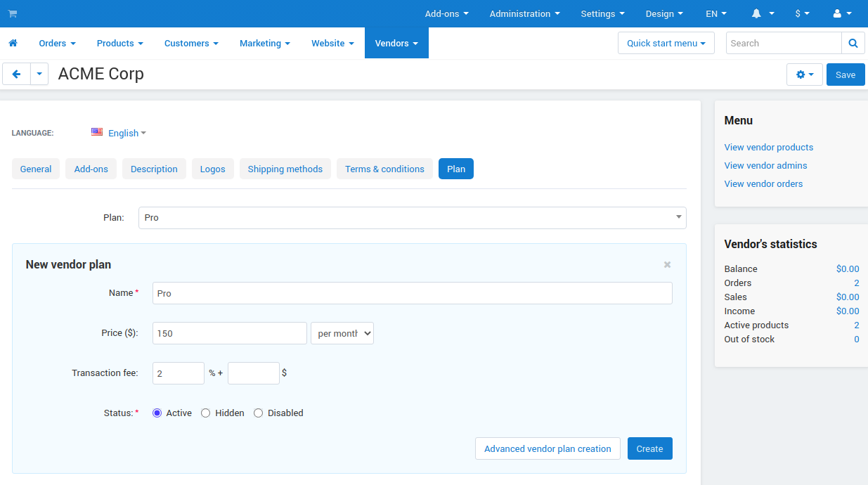Open the Website menu
This screenshot has width=868, height=485.
(x=332, y=43)
